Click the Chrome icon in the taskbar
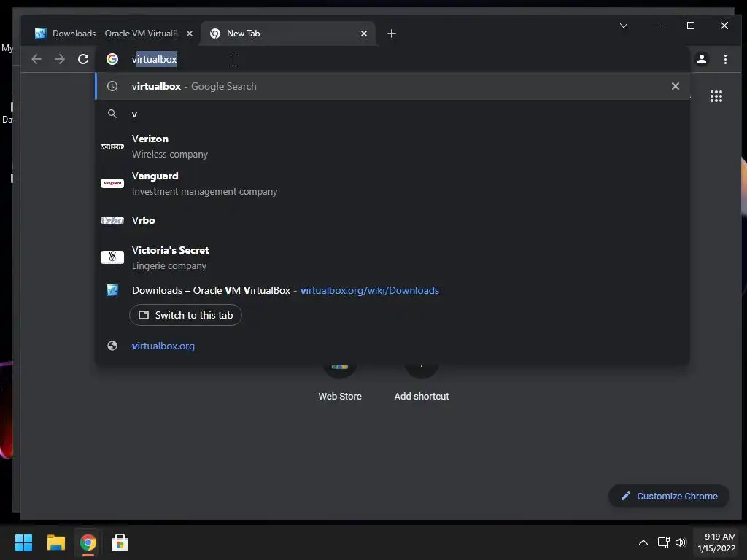The width and height of the screenshot is (747, 560). [x=88, y=542]
